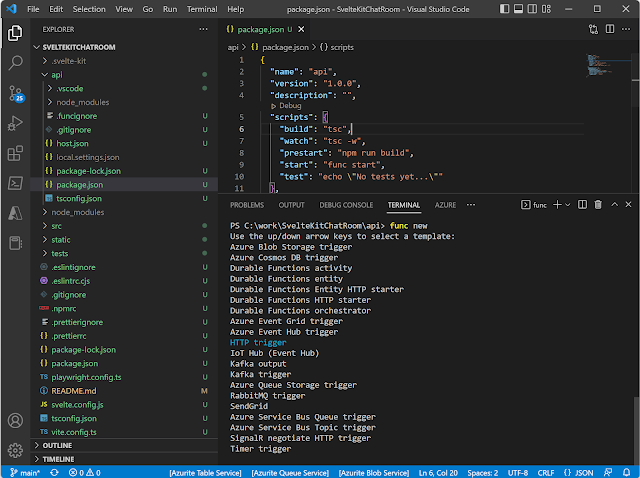Click the terminal vertical scrollbar
The height and width of the screenshot is (478, 640).
[636, 431]
